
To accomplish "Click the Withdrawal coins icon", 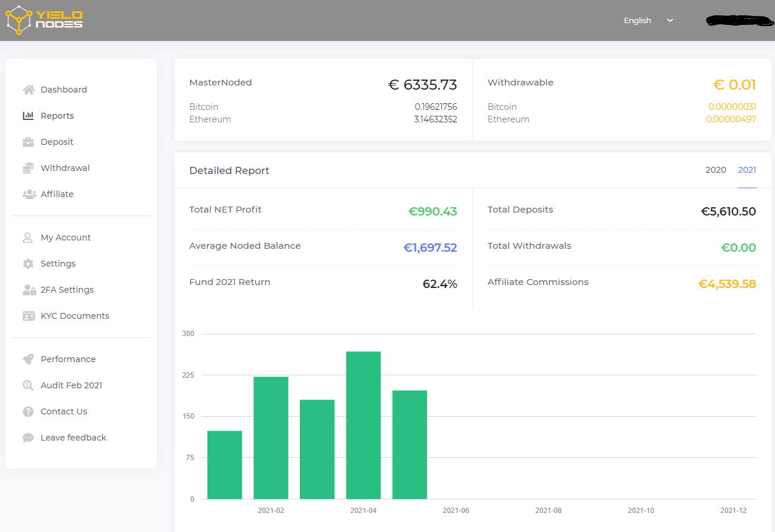I will 29,168.
